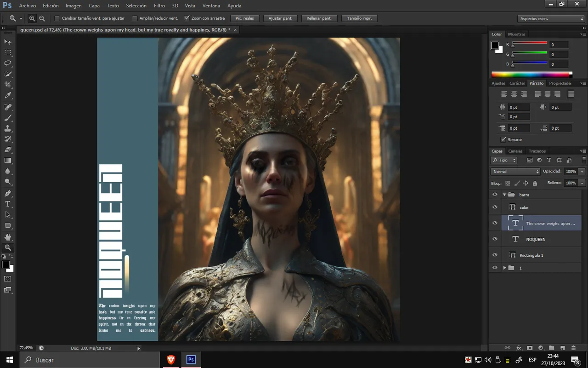588x368 pixels.
Task: Uncheck the Separar hyphenate checkbox
Action: (x=503, y=139)
